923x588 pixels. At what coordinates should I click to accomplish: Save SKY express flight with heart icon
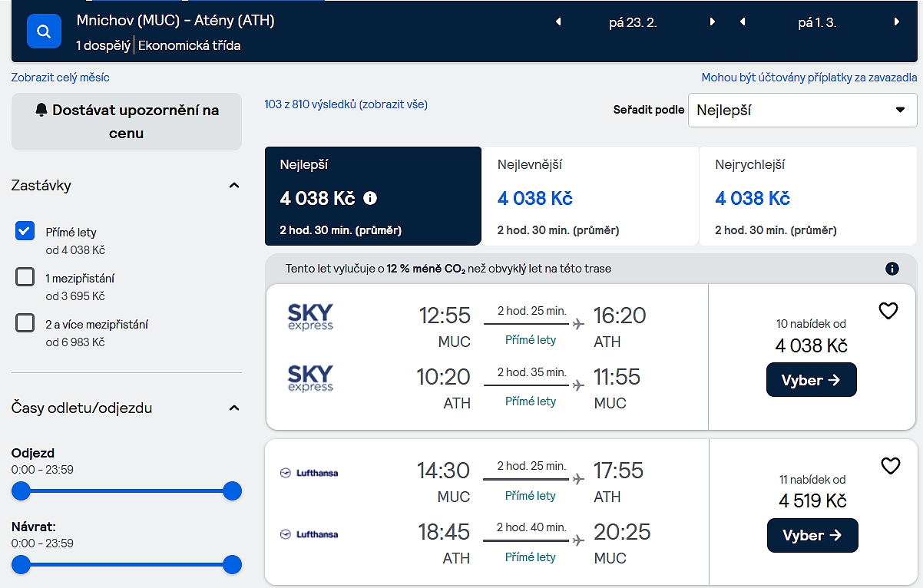click(888, 311)
